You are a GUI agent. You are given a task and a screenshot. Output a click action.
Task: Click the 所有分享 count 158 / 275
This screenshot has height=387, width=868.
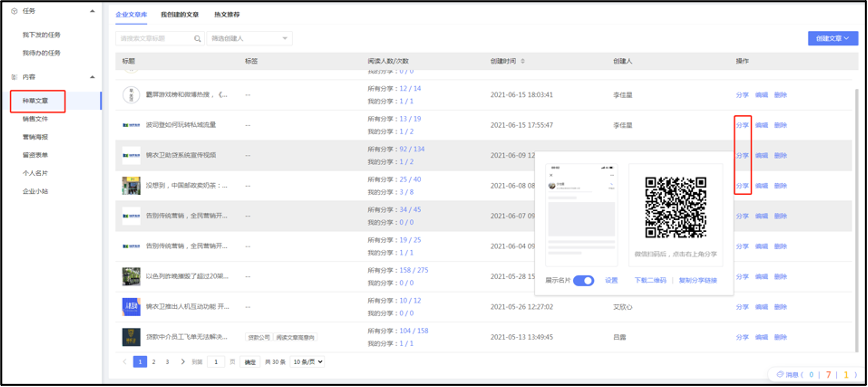[414, 270]
